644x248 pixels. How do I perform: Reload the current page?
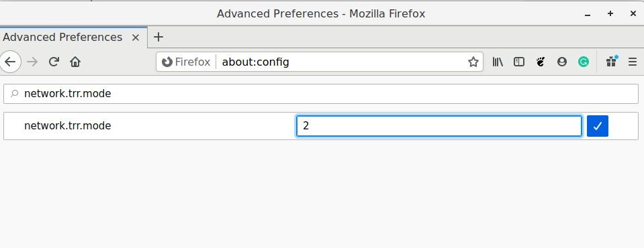point(54,62)
